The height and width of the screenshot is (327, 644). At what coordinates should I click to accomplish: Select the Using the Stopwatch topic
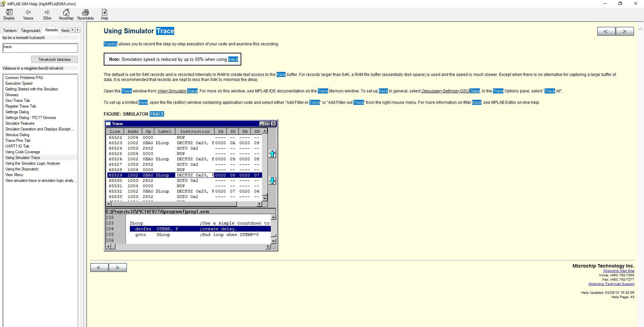22,169
